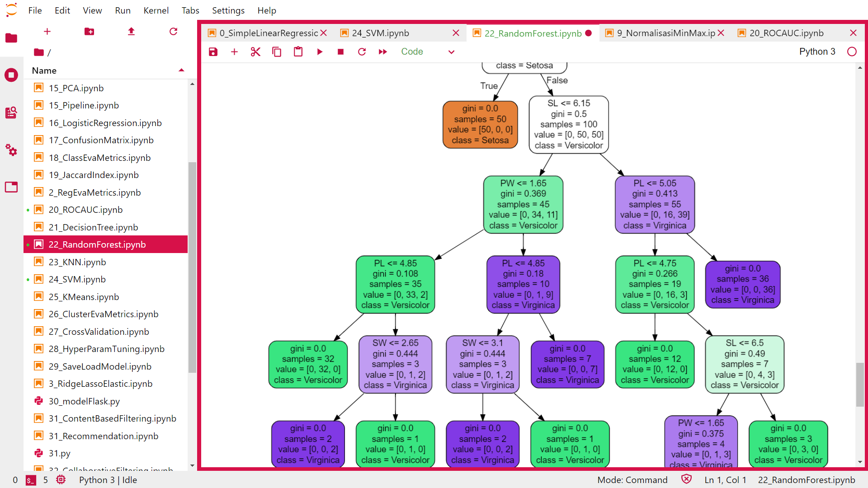
Task: Cut the selected cell with the scissors icon
Action: (x=255, y=52)
